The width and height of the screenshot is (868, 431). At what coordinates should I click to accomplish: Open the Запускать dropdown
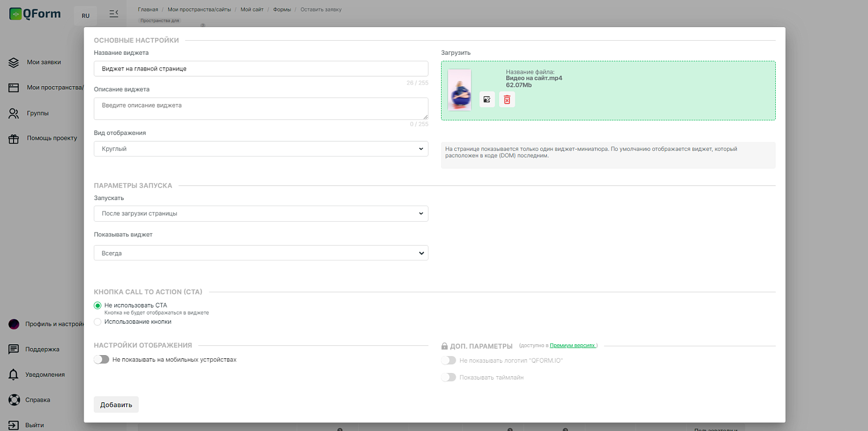(261, 214)
